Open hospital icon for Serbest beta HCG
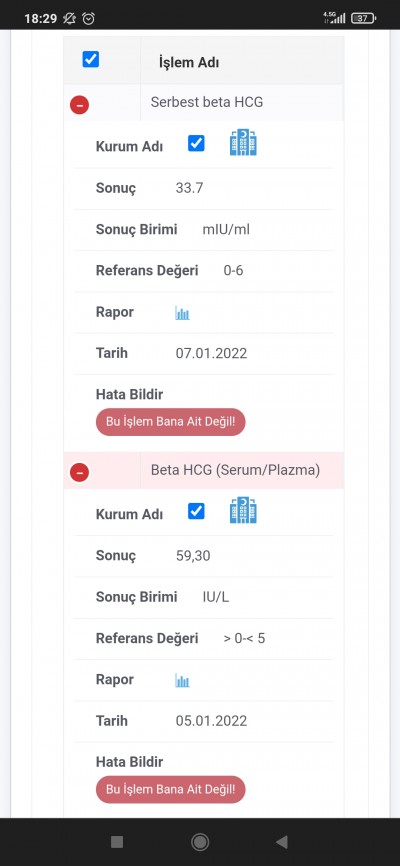The width and height of the screenshot is (400, 866). click(243, 142)
